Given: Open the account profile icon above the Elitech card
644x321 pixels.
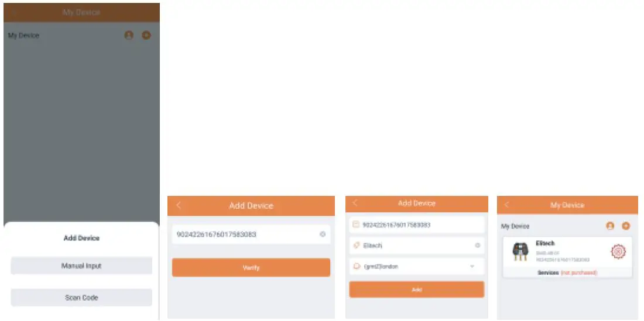Looking at the screenshot, I should (610, 226).
